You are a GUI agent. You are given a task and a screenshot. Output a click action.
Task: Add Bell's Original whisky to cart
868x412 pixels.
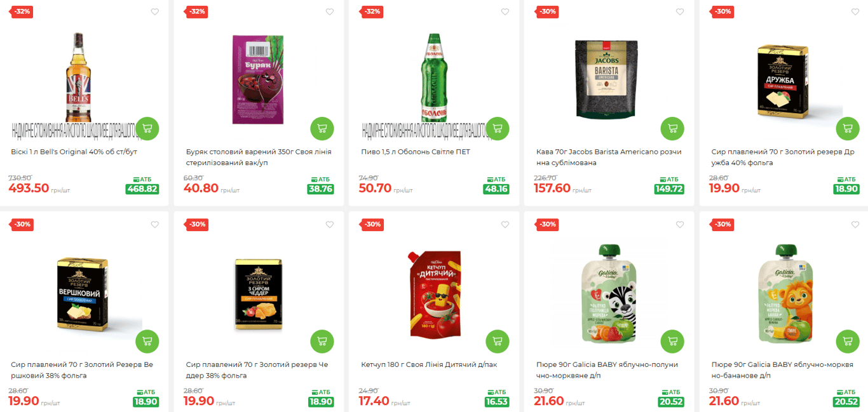pyautogui.click(x=147, y=129)
